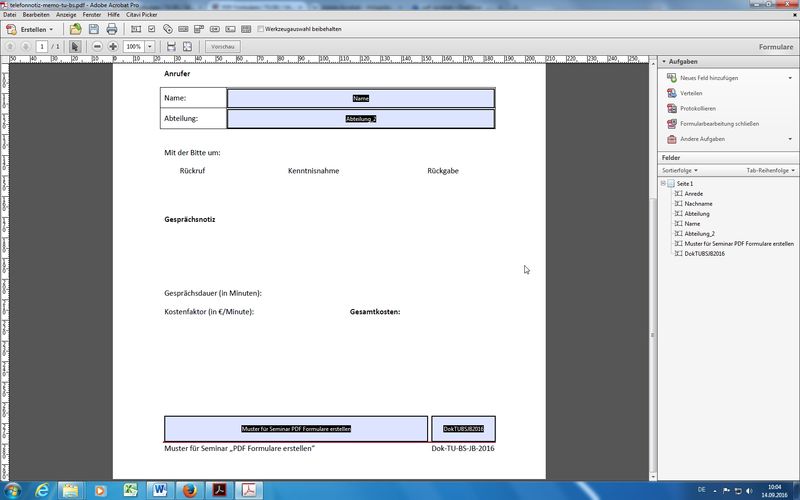Collapse the Aufgaben panel section
Viewport: 800px width, 500px height.
pos(664,61)
